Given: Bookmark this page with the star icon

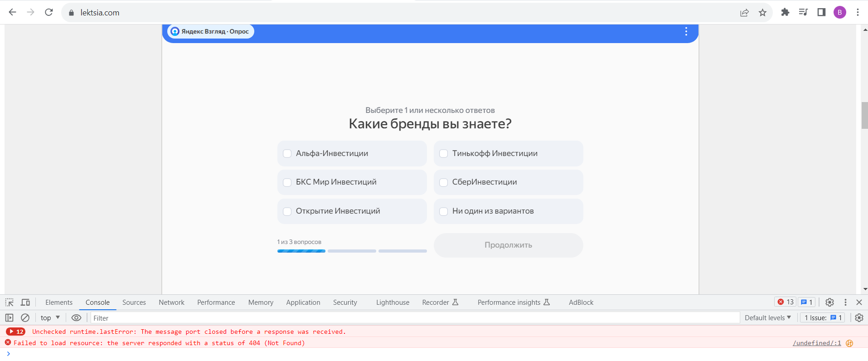Looking at the screenshot, I should (x=762, y=13).
